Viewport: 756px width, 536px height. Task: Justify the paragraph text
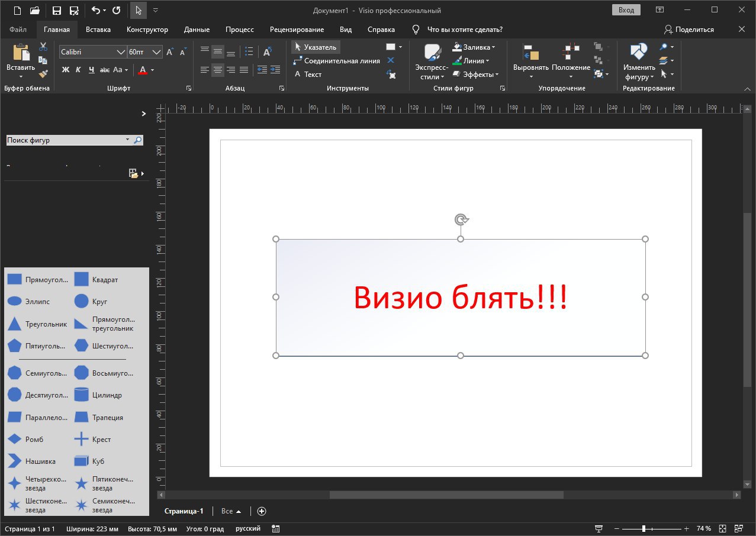[244, 70]
